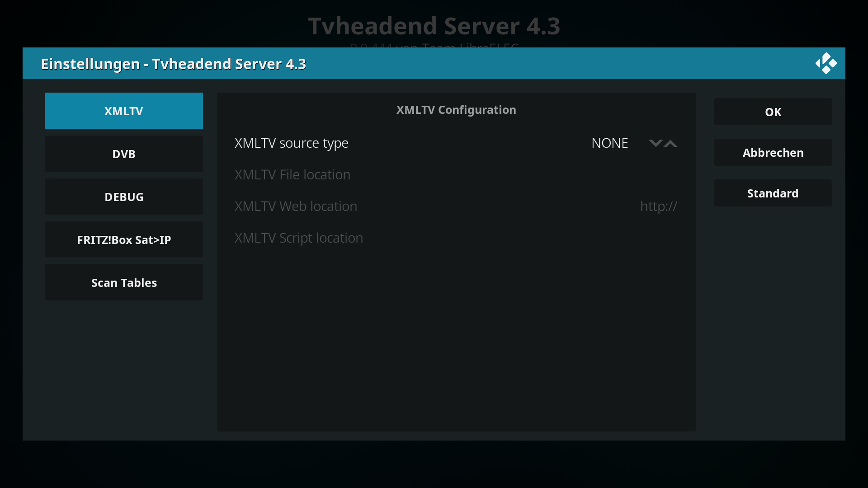The height and width of the screenshot is (488, 868).
Task: Confirm settings with the OK button
Action: tap(773, 112)
